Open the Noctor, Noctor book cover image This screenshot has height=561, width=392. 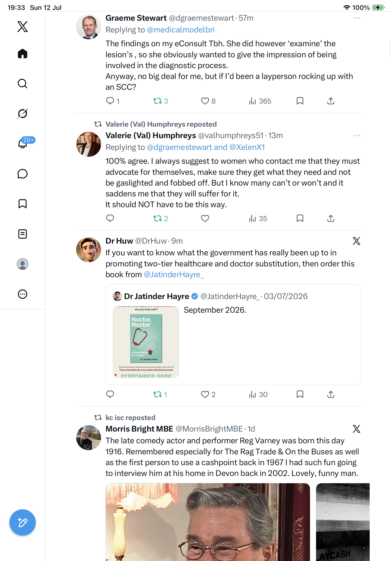coord(146,342)
